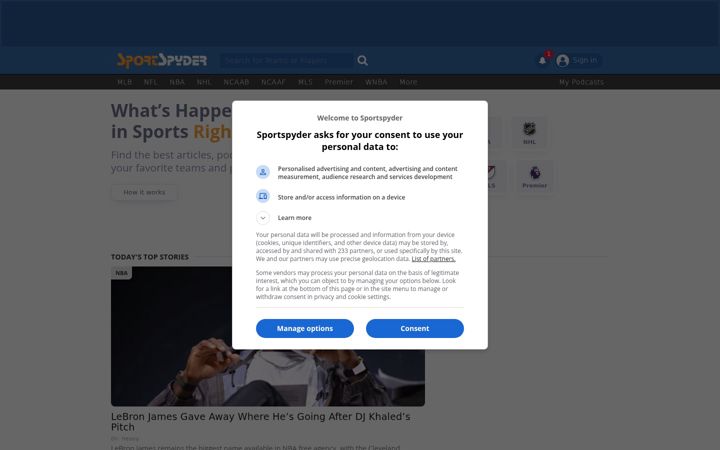Open the LeBron James Gave Away headline
The width and height of the screenshot is (720, 450).
[x=260, y=422]
